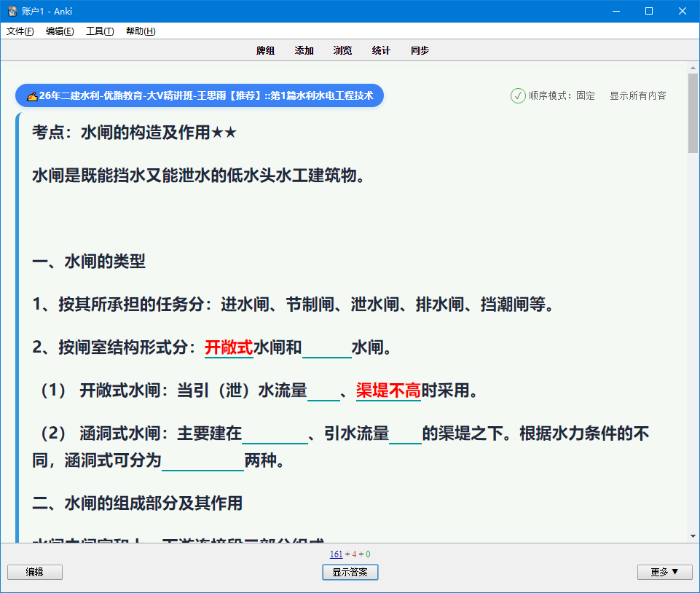700x593 pixels.
Task: Reveal the blank after 主要建在
Action: coord(275,435)
